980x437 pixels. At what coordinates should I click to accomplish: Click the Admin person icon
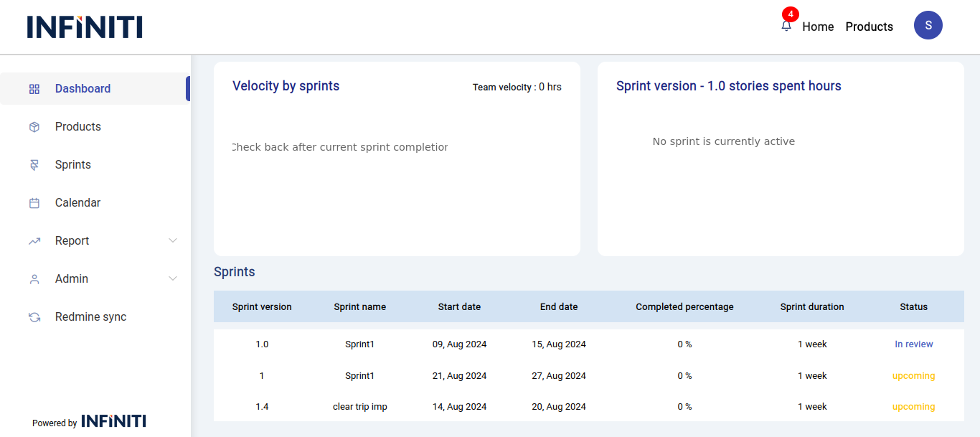coord(34,279)
